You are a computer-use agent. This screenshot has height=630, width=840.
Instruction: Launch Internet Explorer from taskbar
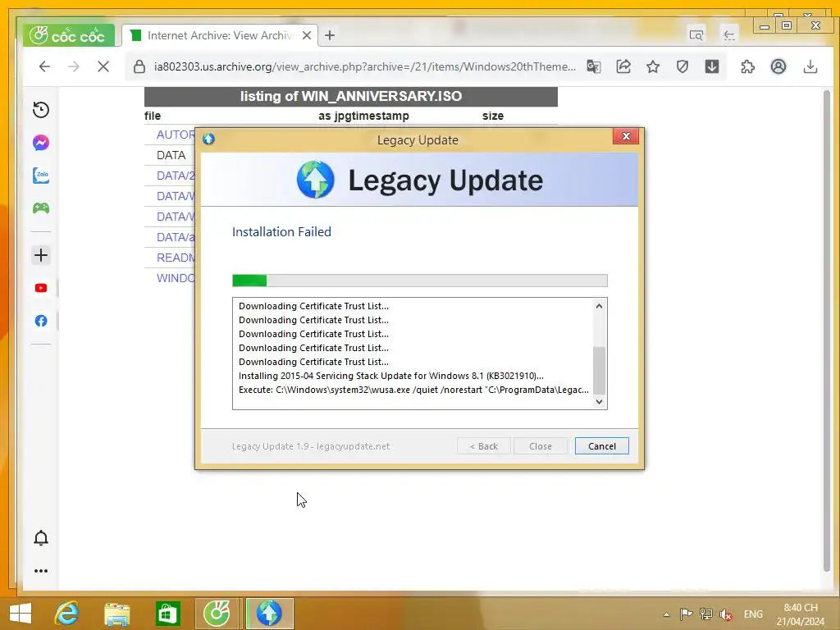[66, 614]
